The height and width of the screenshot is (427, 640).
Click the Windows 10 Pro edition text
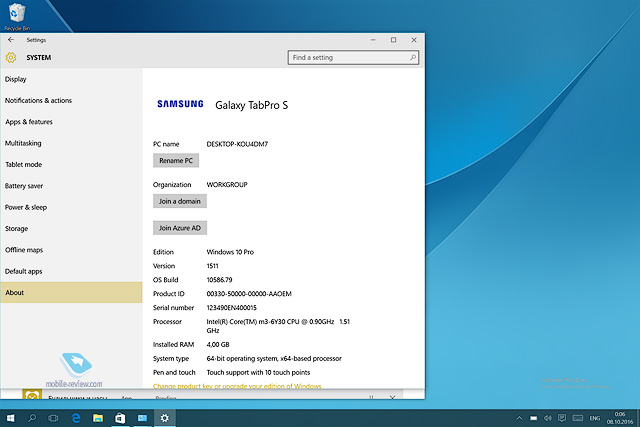coord(230,252)
